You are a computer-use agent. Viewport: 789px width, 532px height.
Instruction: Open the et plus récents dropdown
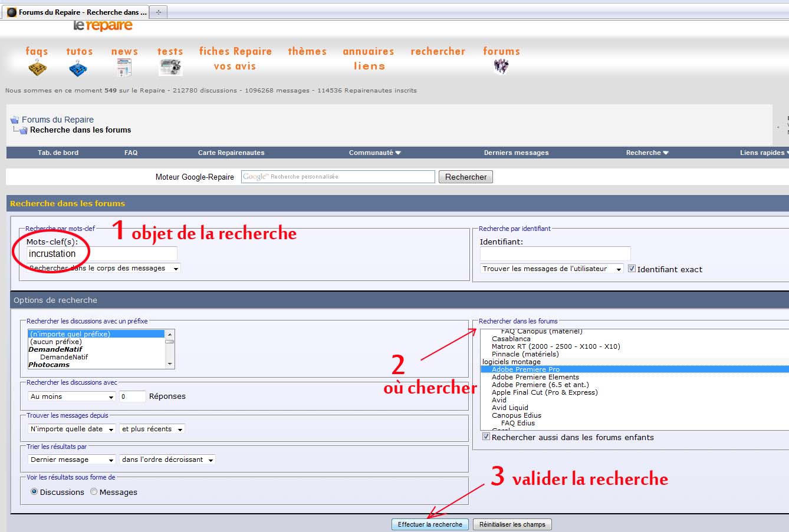coord(152,429)
